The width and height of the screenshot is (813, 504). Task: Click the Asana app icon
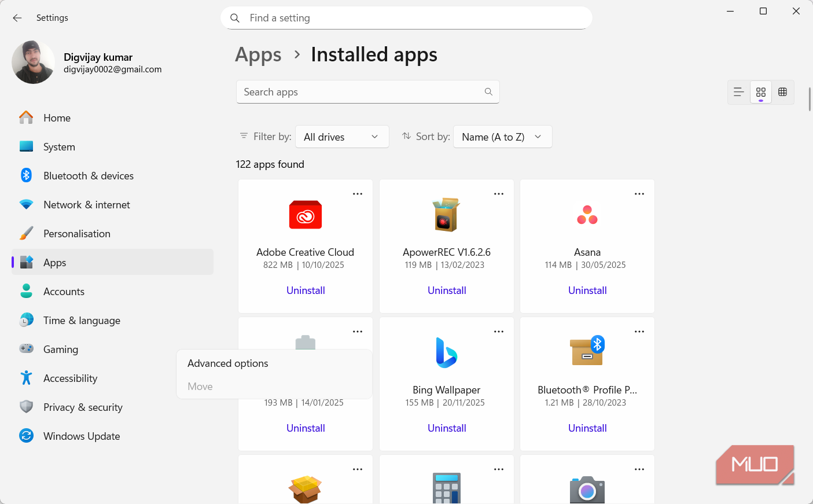(587, 215)
